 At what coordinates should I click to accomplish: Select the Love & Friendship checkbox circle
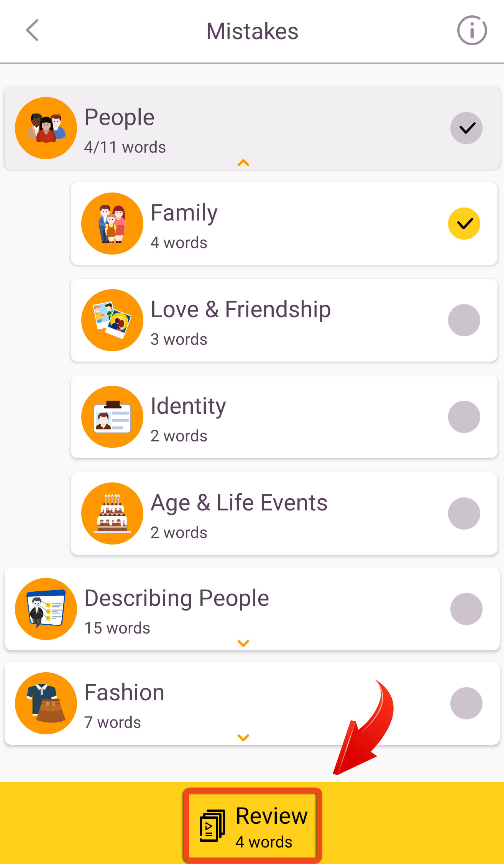(464, 320)
